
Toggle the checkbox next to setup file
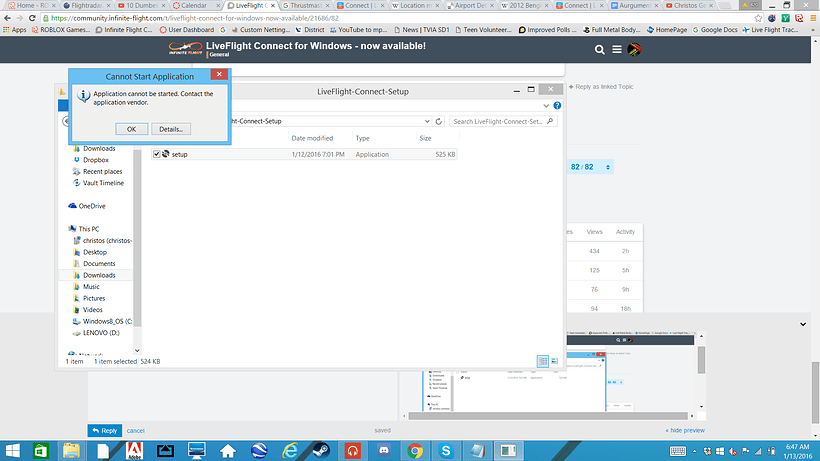[x=156, y=154]
